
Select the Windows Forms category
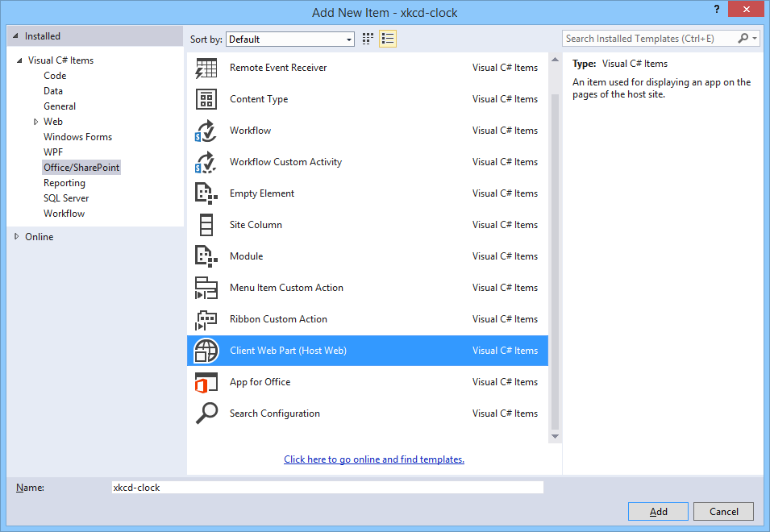coord(77,137)
